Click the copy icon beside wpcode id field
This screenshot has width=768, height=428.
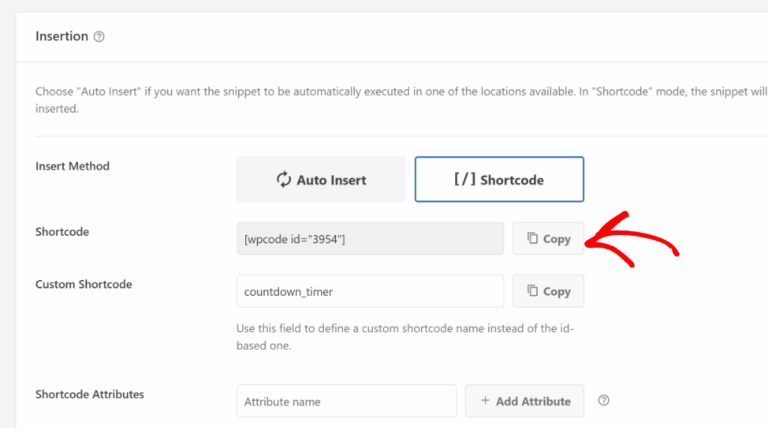pyautogui.click(x=531, y=239)
